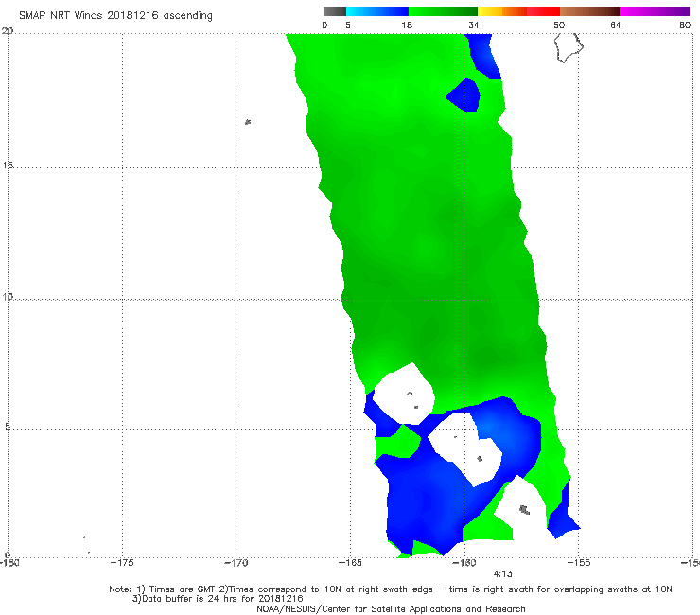Image resolution: width=700 pixels, height=615 pixels.
Task: Click the colorbar label '64'
Action: click(616, 25)
